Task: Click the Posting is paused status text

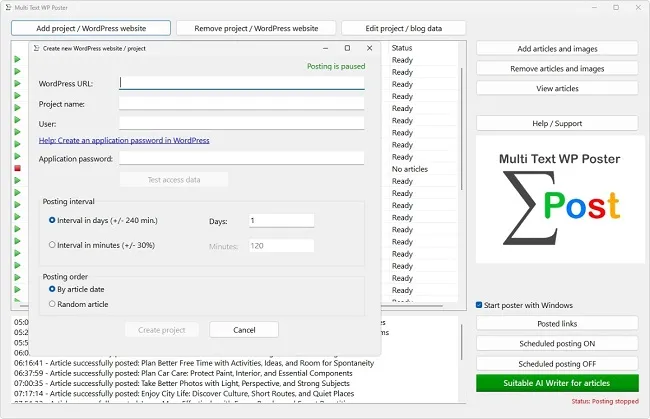Action: pyautogui.click(x=336, y=66)
